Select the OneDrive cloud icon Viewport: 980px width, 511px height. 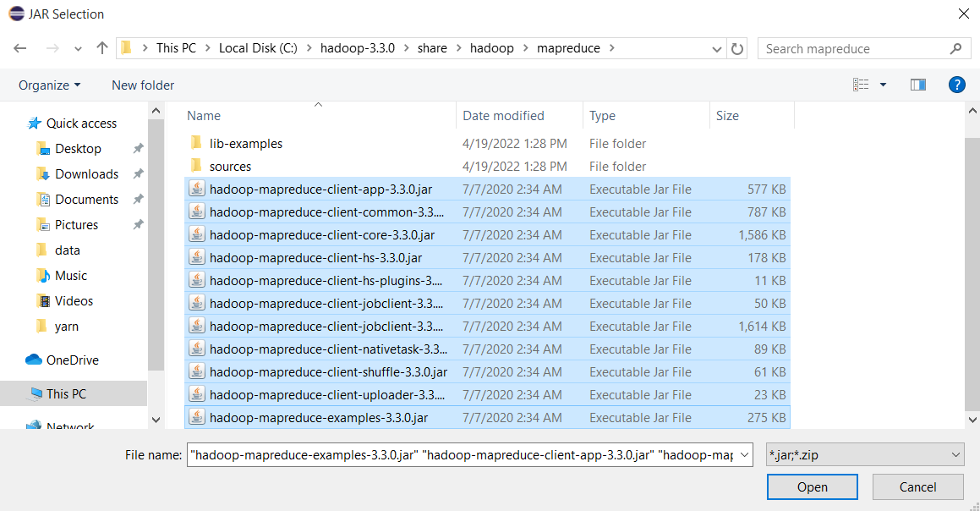(34, 360)
